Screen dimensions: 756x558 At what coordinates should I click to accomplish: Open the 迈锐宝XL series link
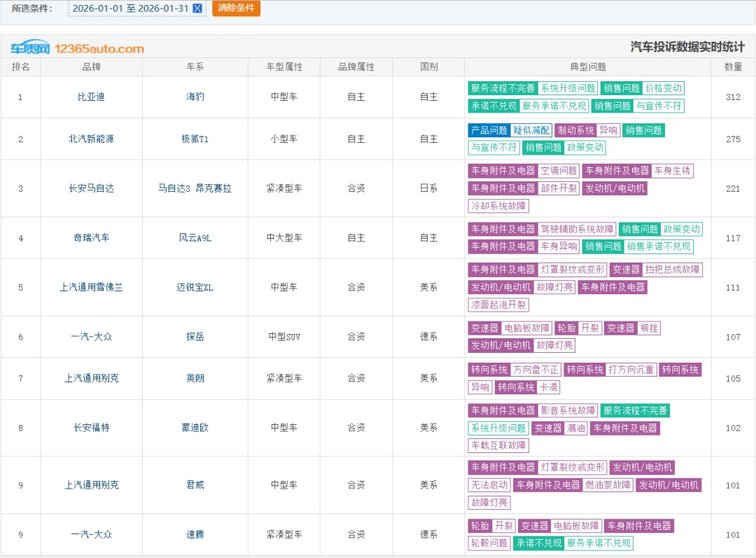[195, 287]
